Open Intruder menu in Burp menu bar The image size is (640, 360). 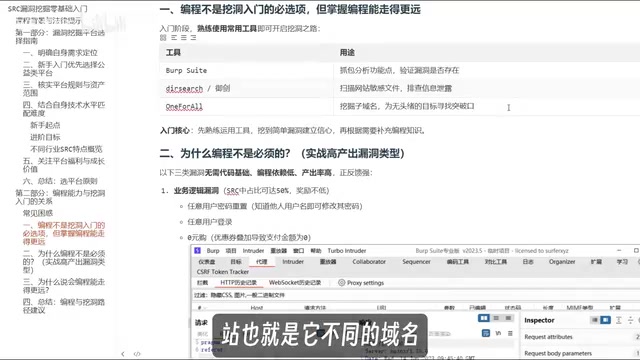[253, 251]
